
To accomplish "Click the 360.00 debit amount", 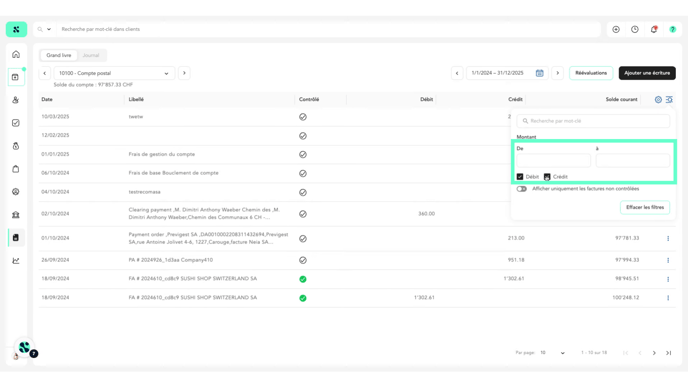I will pos(426,214).
